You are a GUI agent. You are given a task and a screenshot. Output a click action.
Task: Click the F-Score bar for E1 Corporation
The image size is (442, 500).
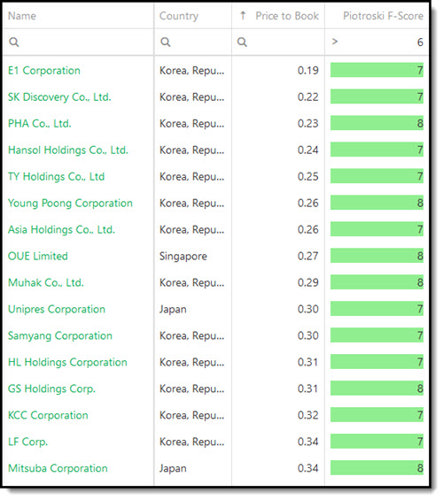tap(377, 70)
